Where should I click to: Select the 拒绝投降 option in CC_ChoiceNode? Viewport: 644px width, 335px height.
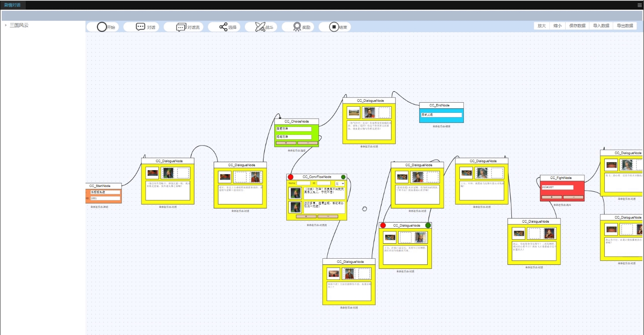tap(293, 137)
